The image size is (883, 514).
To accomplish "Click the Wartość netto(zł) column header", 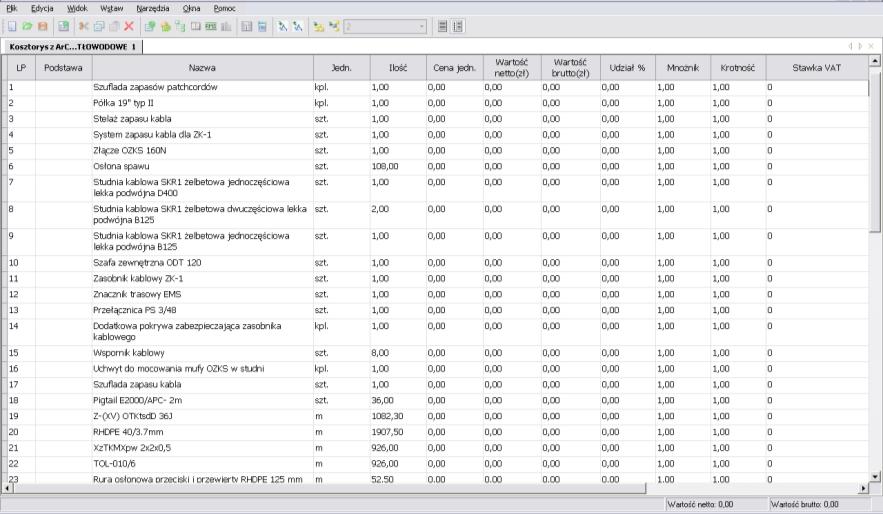I will click(x=512, y=68).
